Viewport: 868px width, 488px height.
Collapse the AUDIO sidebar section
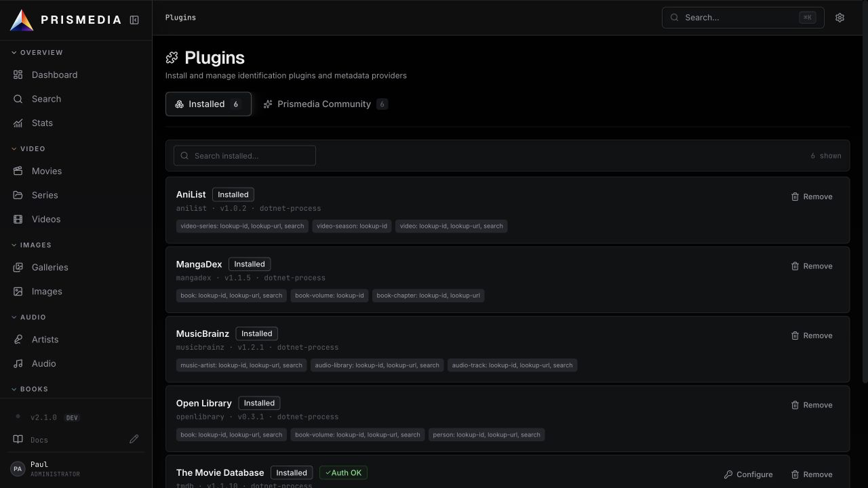(x=28, y=317)
